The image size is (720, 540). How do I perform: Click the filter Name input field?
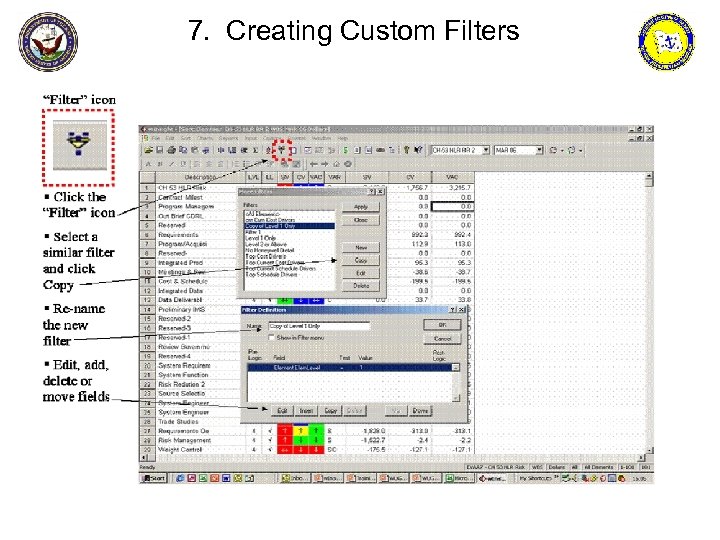pos(319,326)
